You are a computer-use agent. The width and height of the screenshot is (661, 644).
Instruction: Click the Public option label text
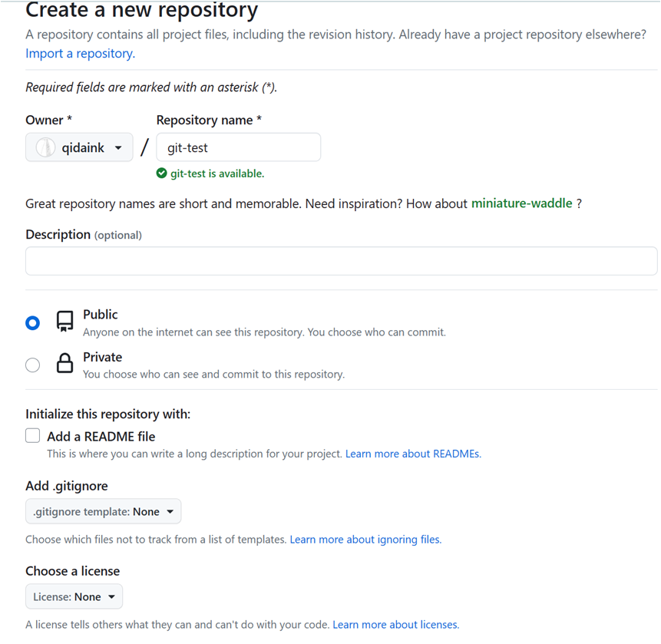(101, 315)
